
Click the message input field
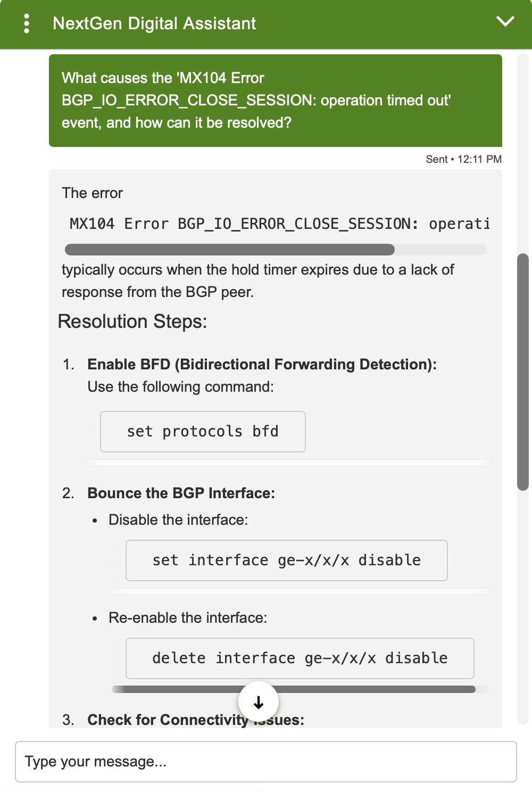coord(266,762)
